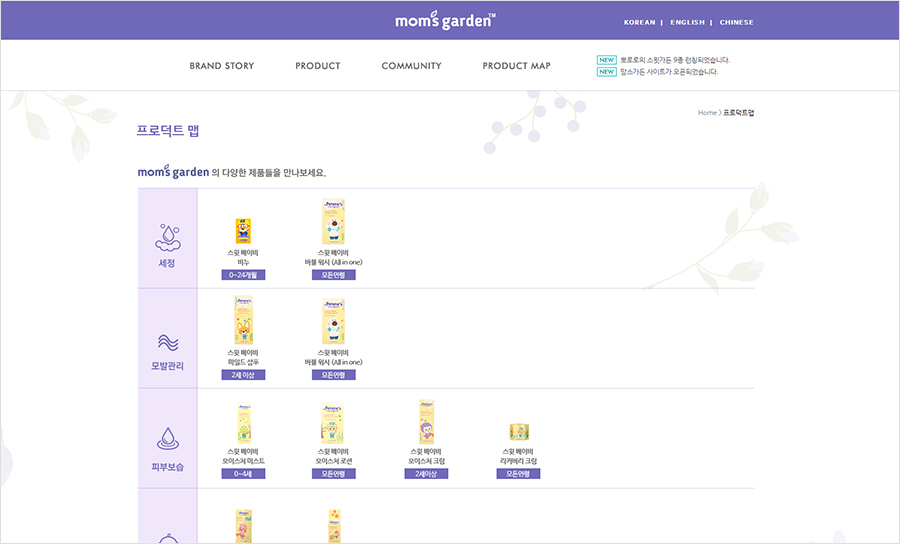Click the 프로덕트 맵 page heading

point(168,130)
